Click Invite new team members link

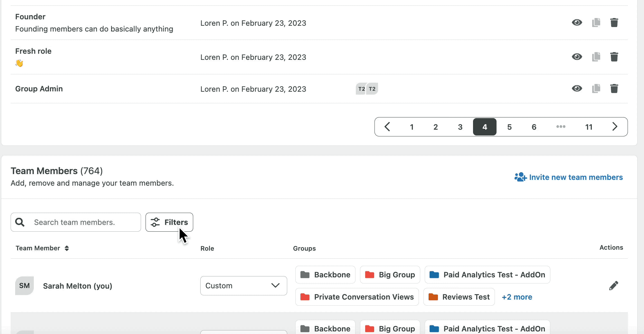[x=569, y=177]
